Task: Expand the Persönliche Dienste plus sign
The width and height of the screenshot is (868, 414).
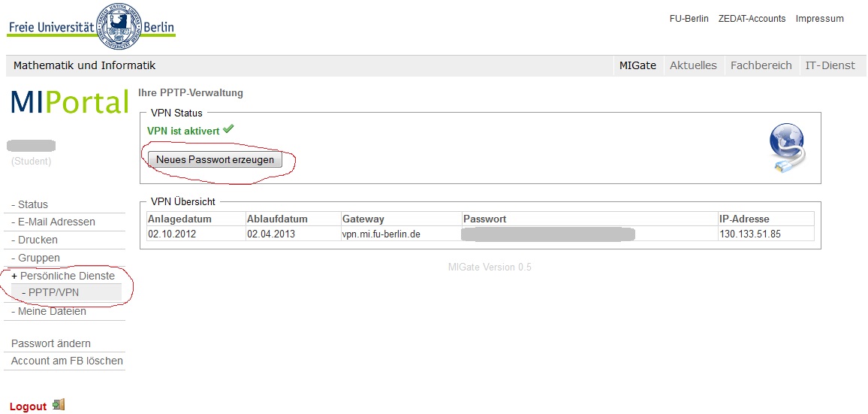Action: pos(14,277)
